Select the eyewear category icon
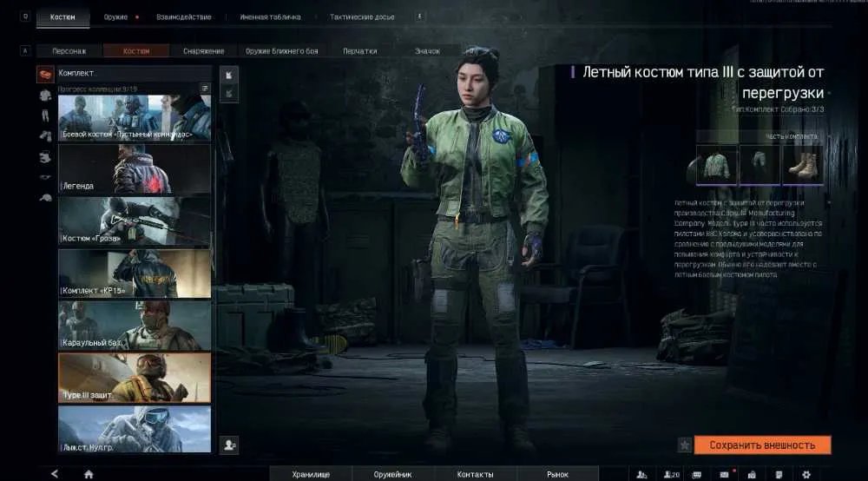868x481 pixels. [45, 178]
